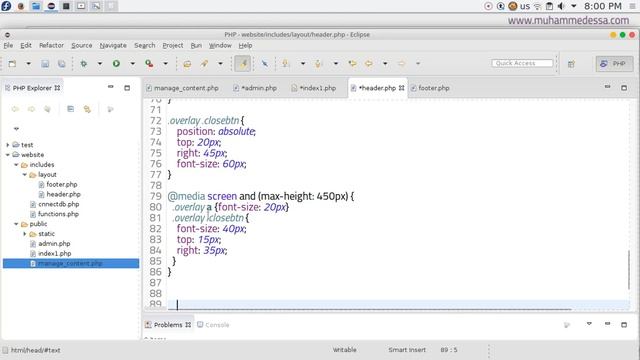Maximize the PHP Explorer panel
The image size is (640, 360).
click(127, 88)
